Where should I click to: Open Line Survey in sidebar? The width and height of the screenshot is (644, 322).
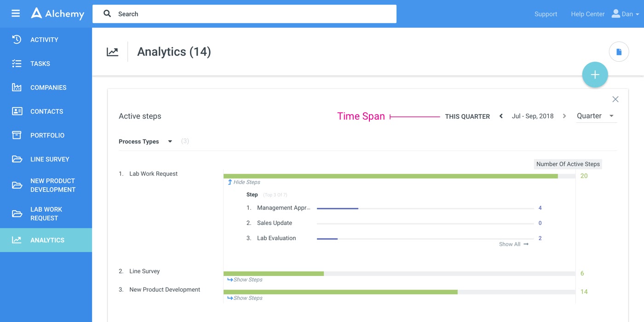(46, 159)
